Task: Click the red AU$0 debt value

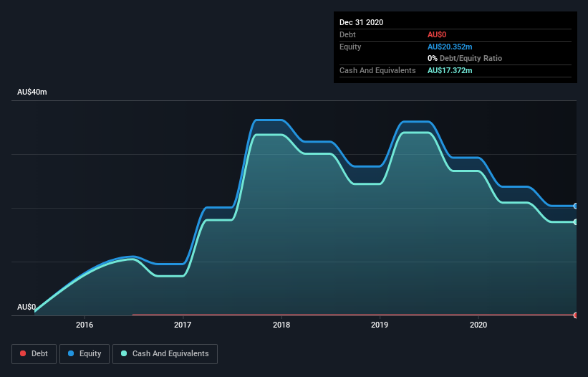Action: point(437,34)
